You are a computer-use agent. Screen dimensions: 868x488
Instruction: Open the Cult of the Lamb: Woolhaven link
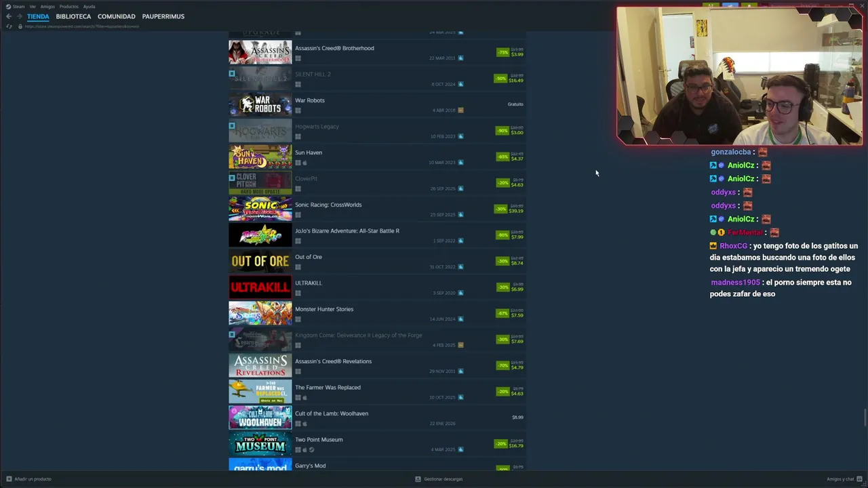point(332,413)
